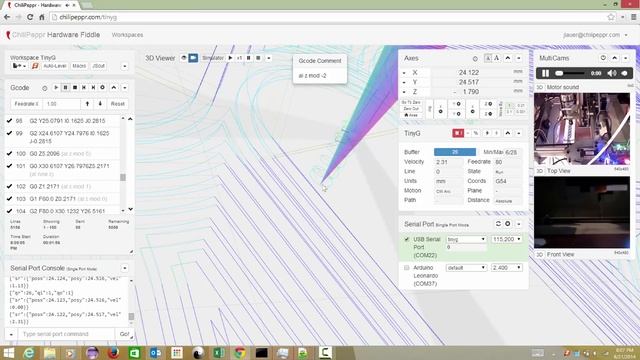Collapse the Gcode panel with up chevron
640x360 pixels.
tap(114, 88)
